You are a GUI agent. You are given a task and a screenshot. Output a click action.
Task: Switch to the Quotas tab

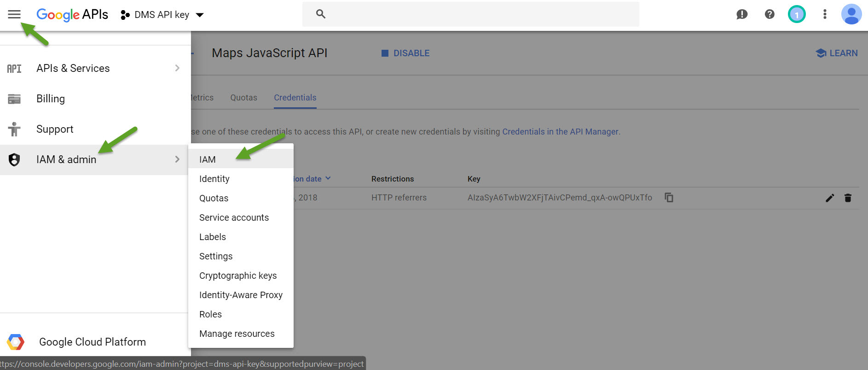[243, 98]
